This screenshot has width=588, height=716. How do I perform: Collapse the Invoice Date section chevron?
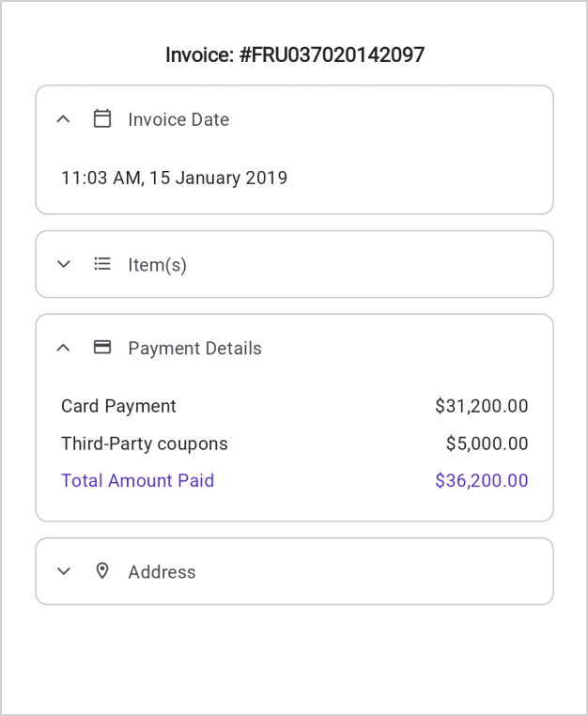[64, 119]
